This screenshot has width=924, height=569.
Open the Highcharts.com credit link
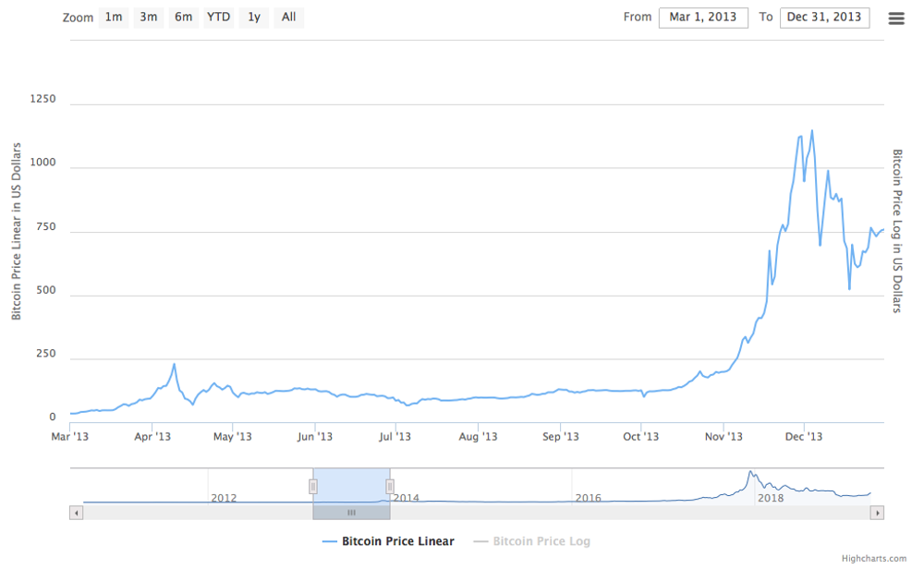click(874, 559)
